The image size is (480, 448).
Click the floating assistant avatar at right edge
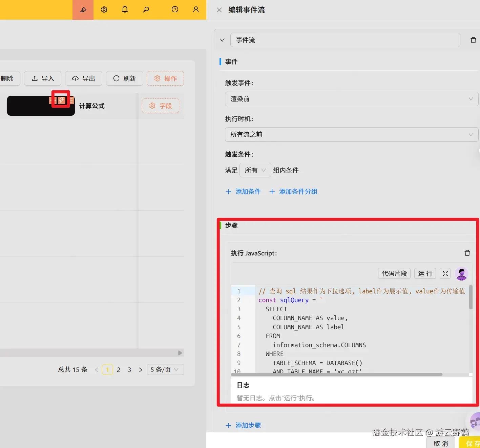point(475,422)
